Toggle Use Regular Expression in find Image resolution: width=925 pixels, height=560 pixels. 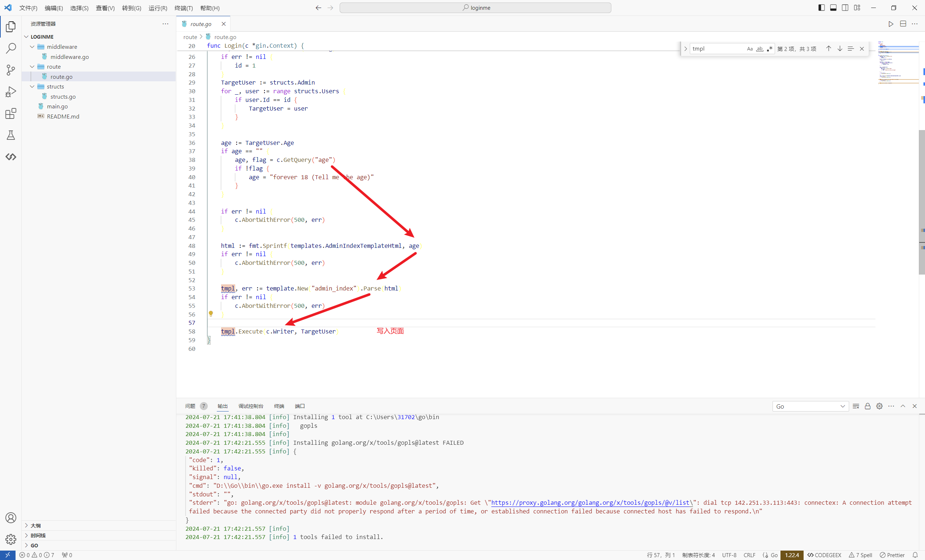770,49
